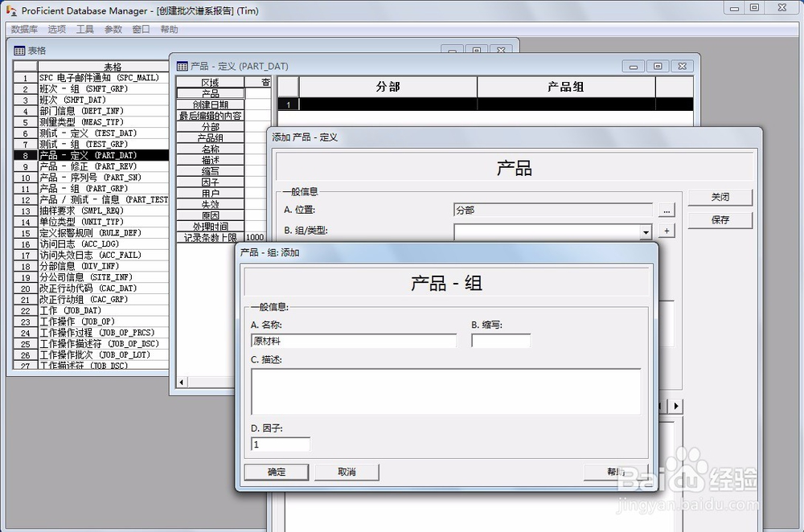Select row 产品 - 修正 (PART_REV)

[x=103, y=166]
